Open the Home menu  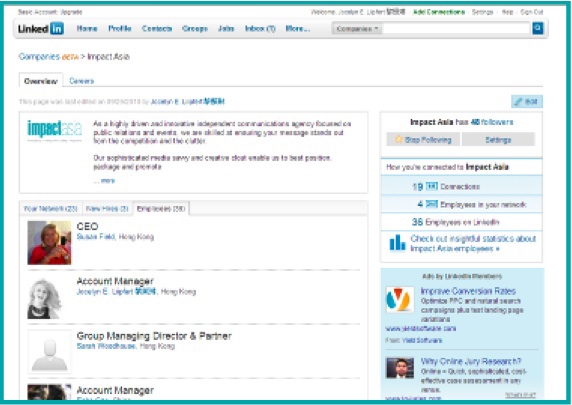[87, 28]
